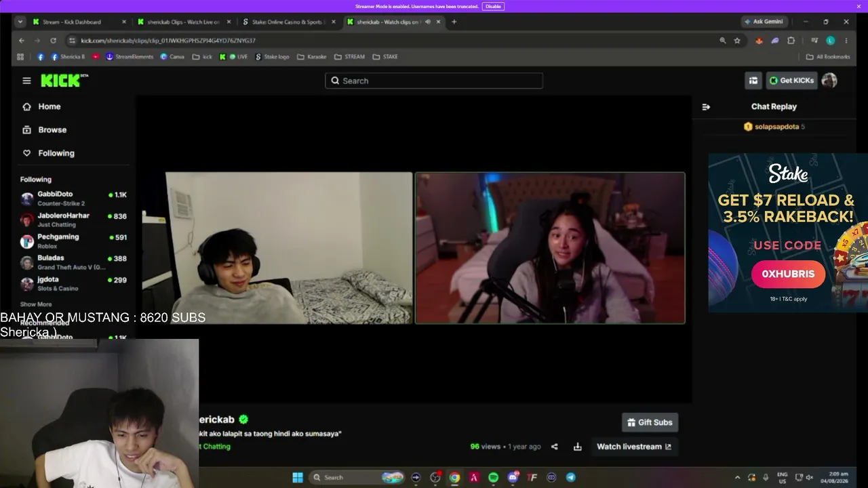Go to Home in the Kick sidebar

(x=43, y=106)
